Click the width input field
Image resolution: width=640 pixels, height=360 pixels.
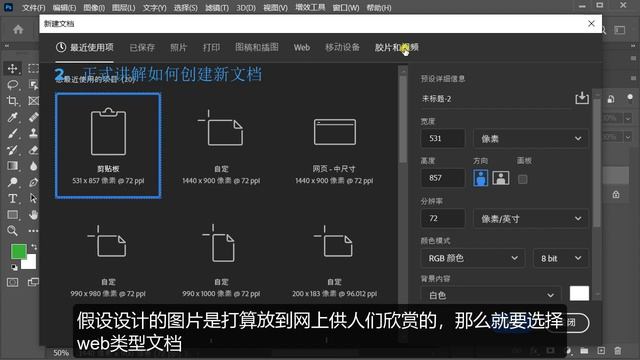pyautogui.click(x=443, y=138)
